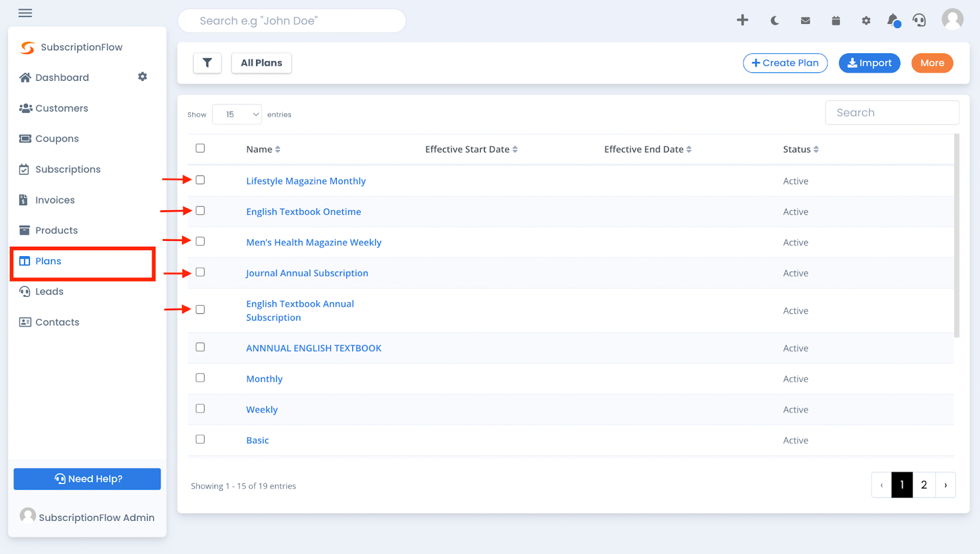Click the headset support icon
Viewport: 980px width, 554px height.
point(919,21)
